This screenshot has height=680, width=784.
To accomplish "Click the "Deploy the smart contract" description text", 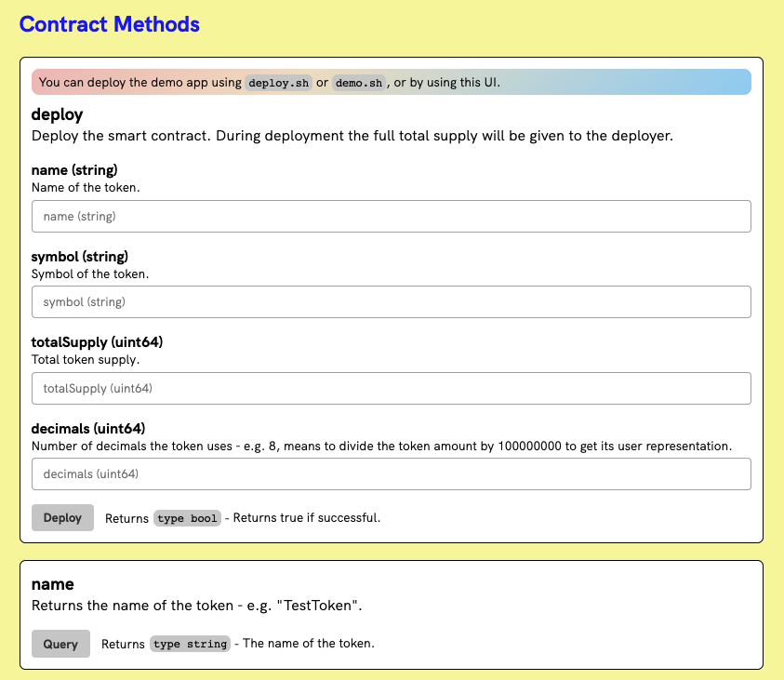I will click(x=352, y=136).
